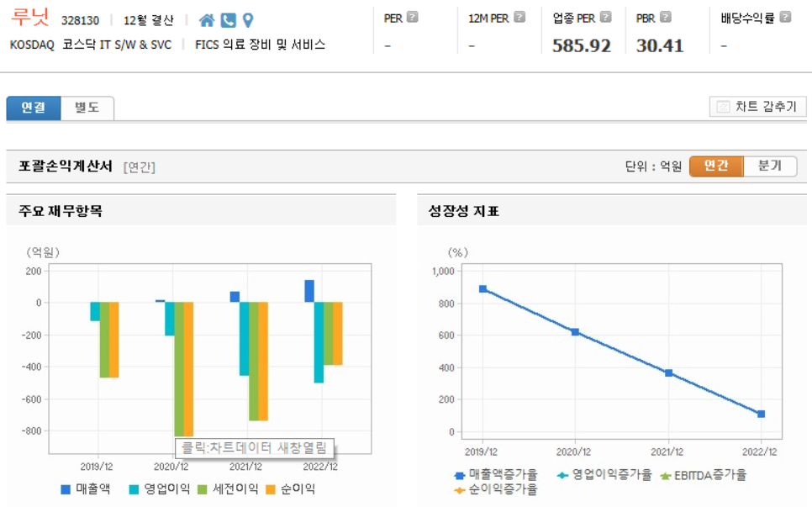
Task: Switch to the 연결 tab
Action: [33, 108]
